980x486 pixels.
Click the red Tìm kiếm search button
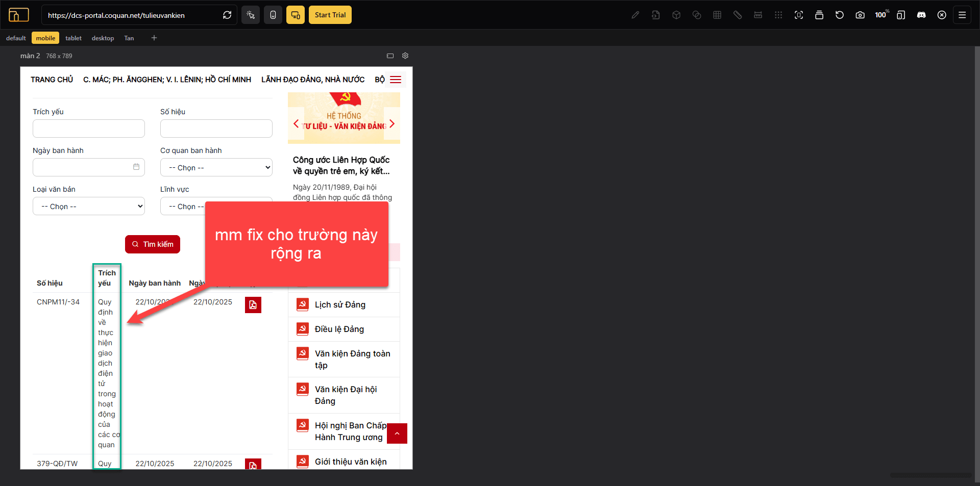coord(153,244)
